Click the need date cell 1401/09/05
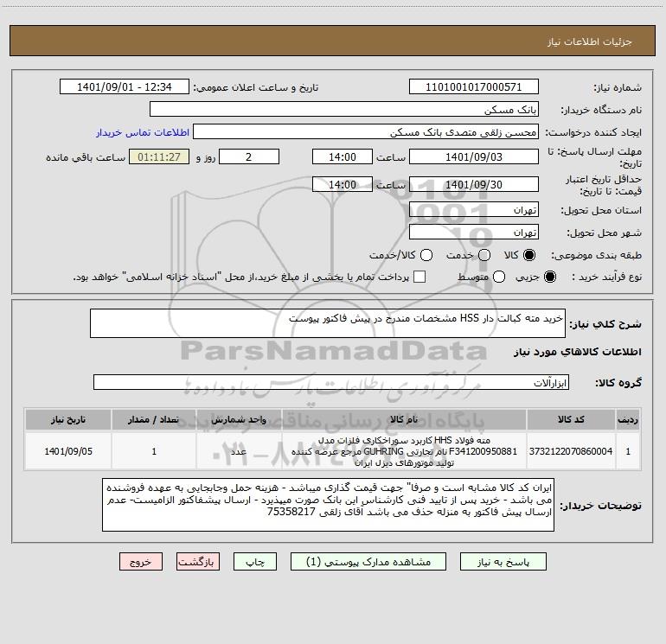 (x=68, y=451)
